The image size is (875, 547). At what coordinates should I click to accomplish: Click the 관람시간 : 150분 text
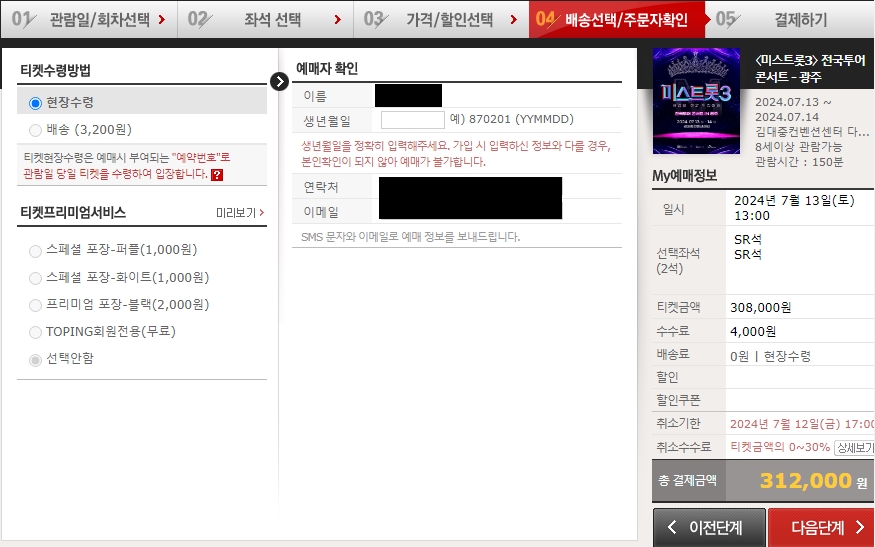[x=799, y=162]
